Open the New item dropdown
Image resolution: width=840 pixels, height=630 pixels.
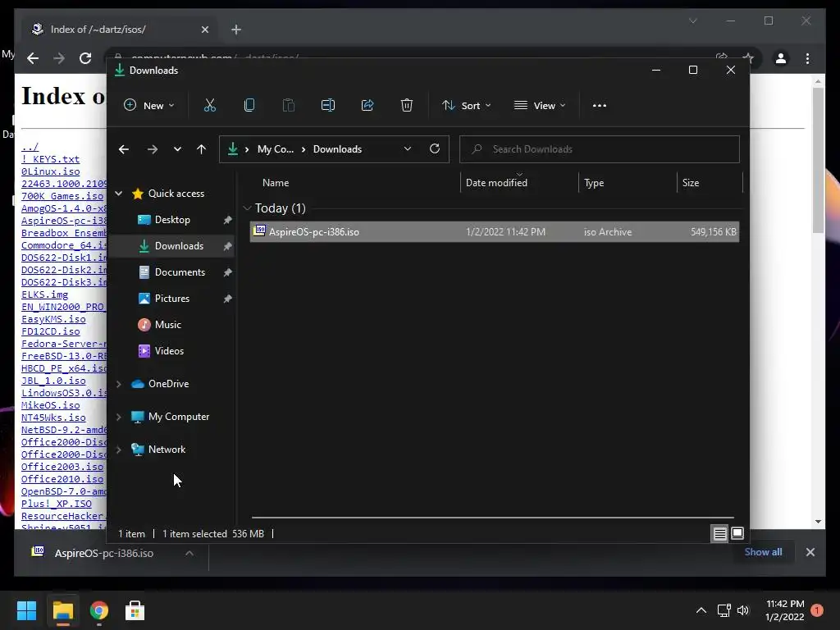click(x=149, y=106)
